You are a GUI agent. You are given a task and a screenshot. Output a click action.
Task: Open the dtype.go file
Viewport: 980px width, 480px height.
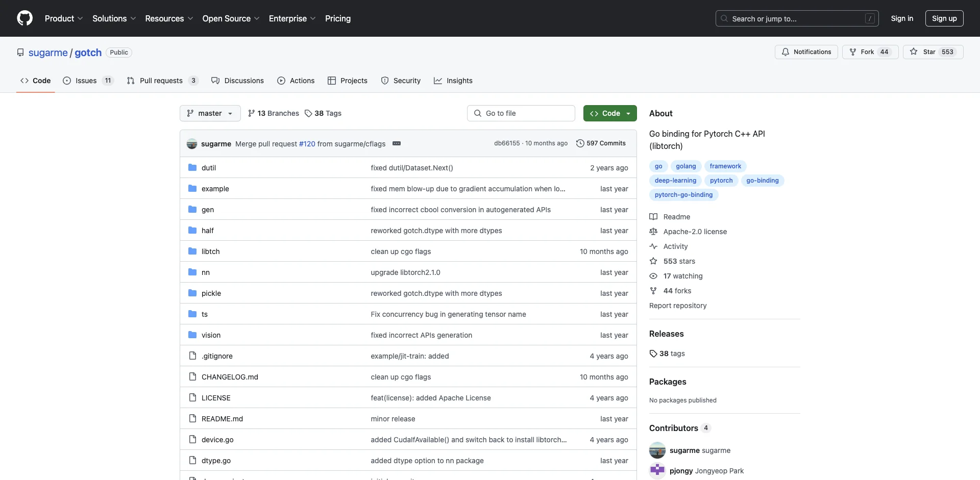[x=216, y=461]
